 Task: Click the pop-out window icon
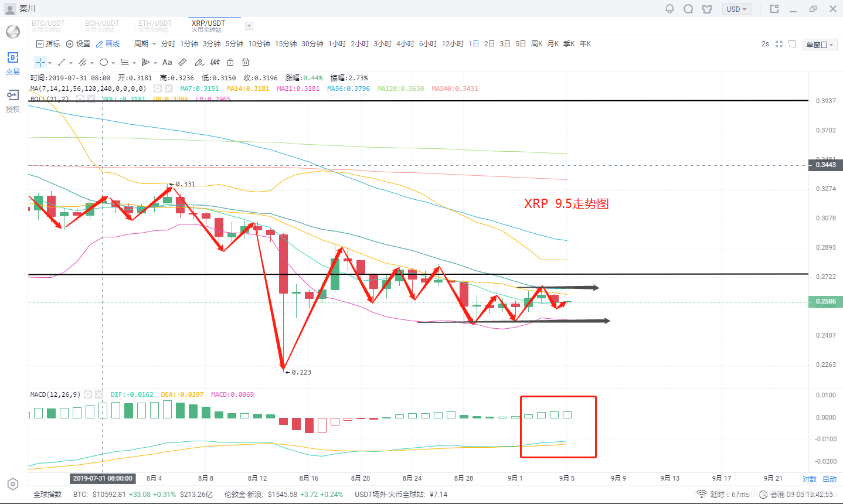(774, 9)
